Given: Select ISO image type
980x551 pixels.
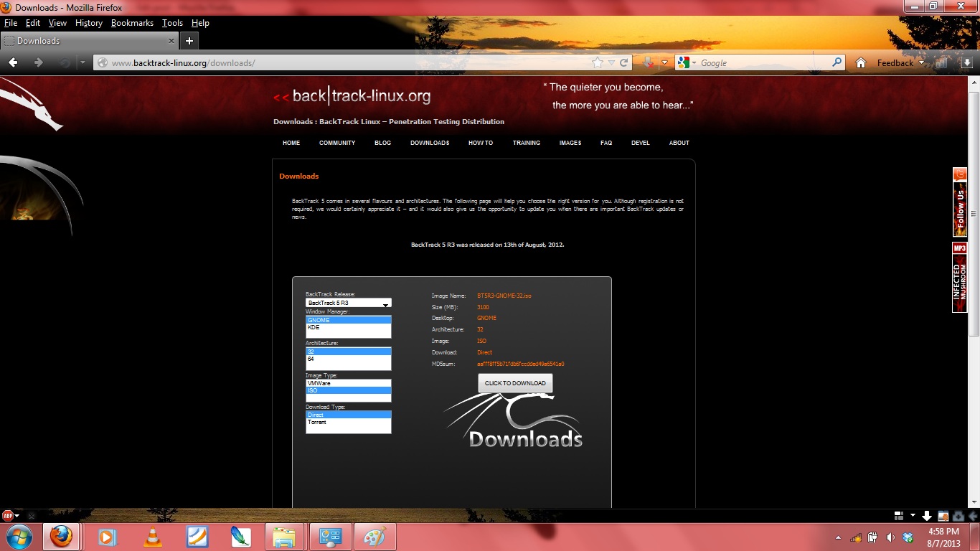Looking at the screenshot, I should pos(349,390).
